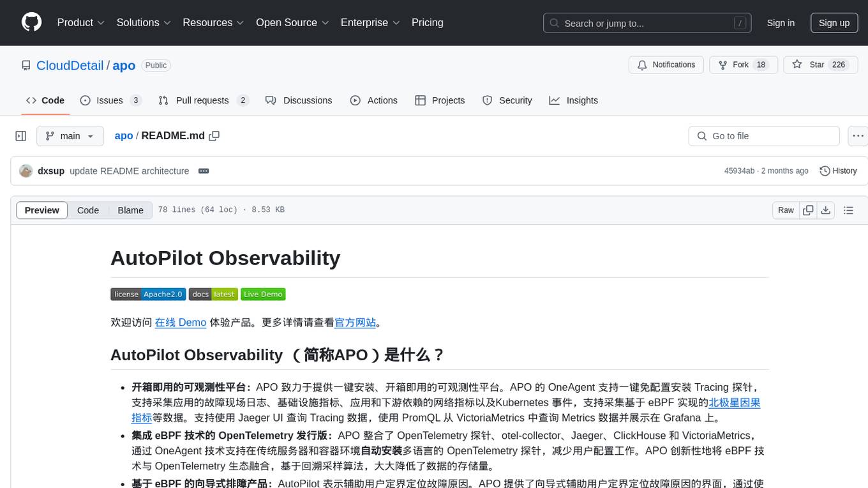
Task: Open the Projects tab
Action: coord(440,100)
